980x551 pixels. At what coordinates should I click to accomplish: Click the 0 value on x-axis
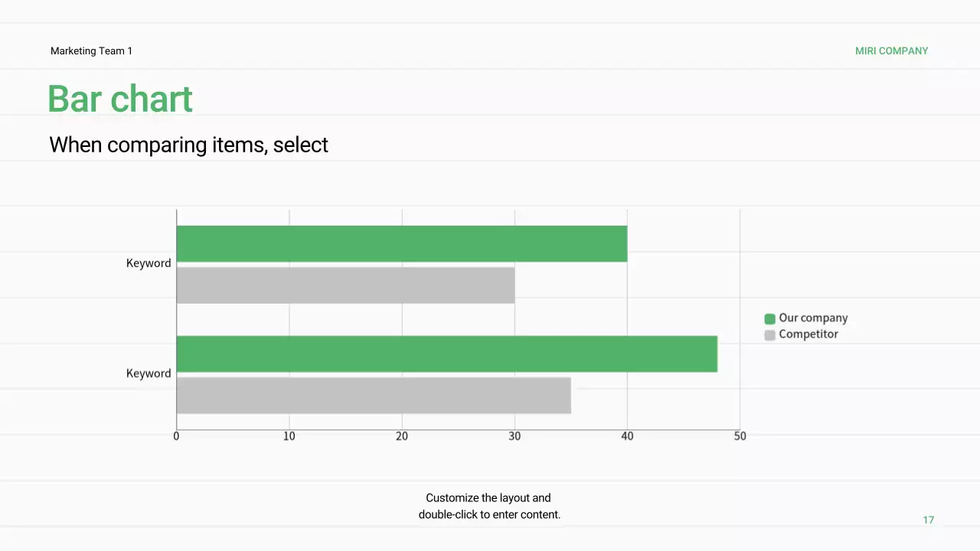tap(176, 436)
